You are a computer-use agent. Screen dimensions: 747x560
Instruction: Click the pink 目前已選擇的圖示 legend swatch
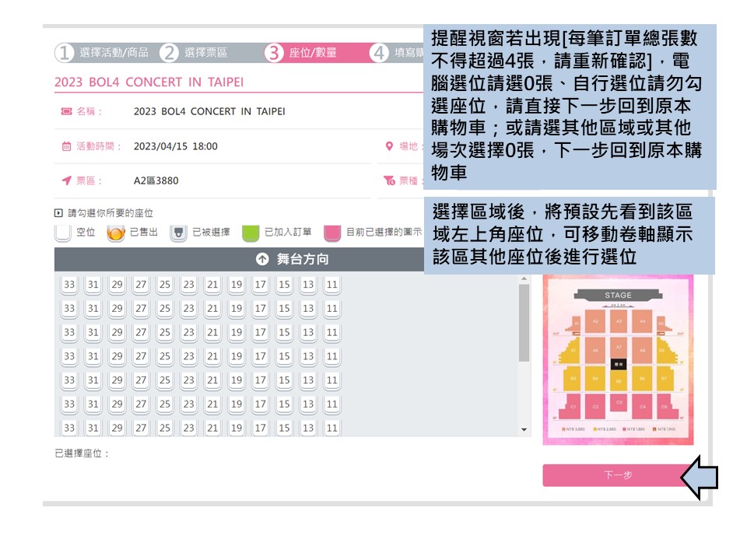point(332,233)
